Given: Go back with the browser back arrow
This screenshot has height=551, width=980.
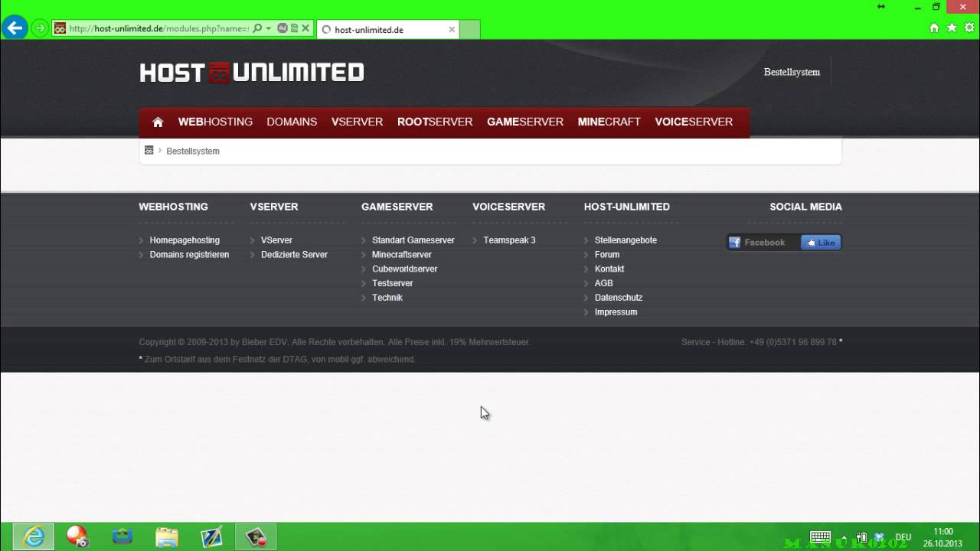Looking at the screenshot, I should pos(15,28).
